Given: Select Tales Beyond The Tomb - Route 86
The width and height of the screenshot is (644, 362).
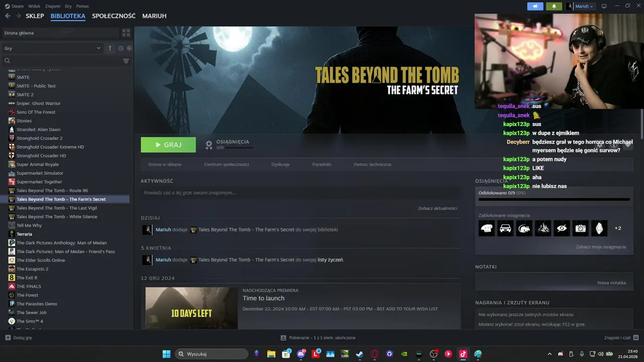Looking at the screenshot, I should pos(52,191).
